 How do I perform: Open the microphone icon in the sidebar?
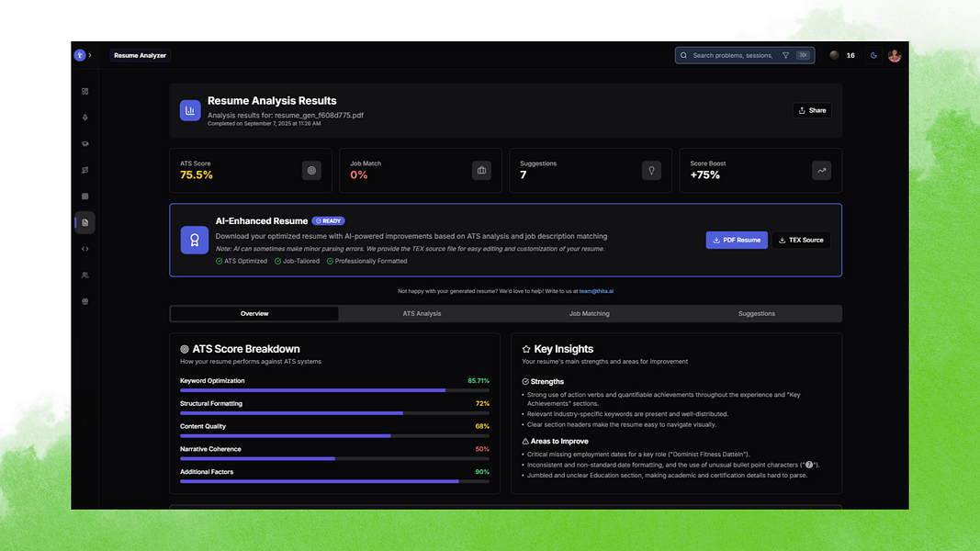(85, 118)
